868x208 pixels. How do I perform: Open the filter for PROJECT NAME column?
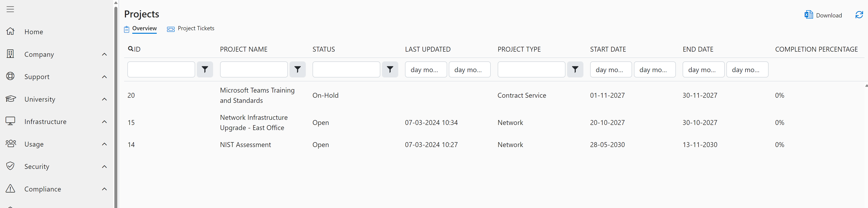click(298, 69)
